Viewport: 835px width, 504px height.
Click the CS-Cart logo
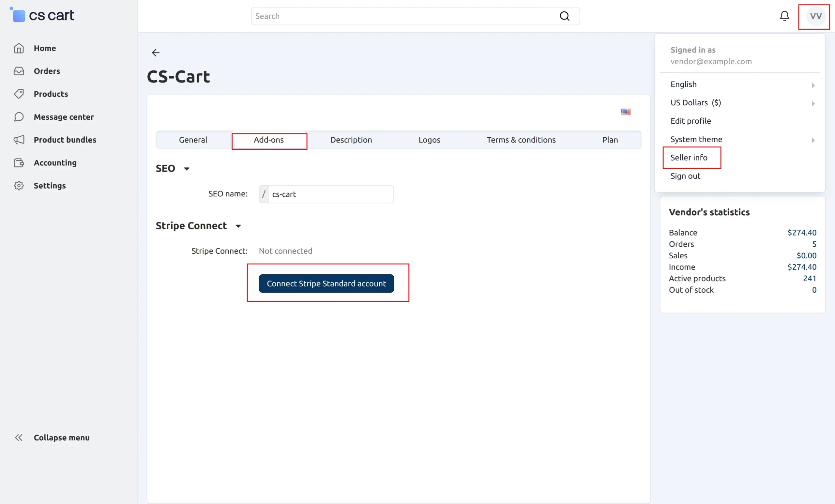point(42,15)
